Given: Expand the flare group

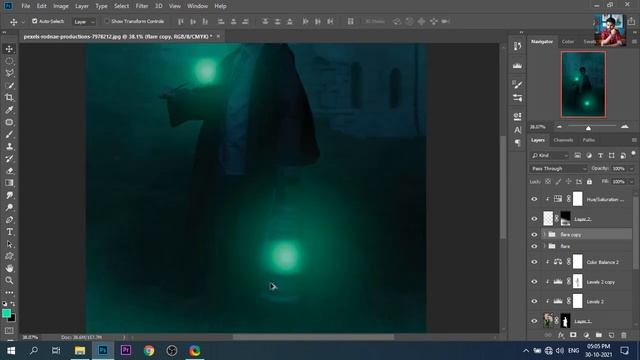Looking at the screenshot, I should point(544,246).
